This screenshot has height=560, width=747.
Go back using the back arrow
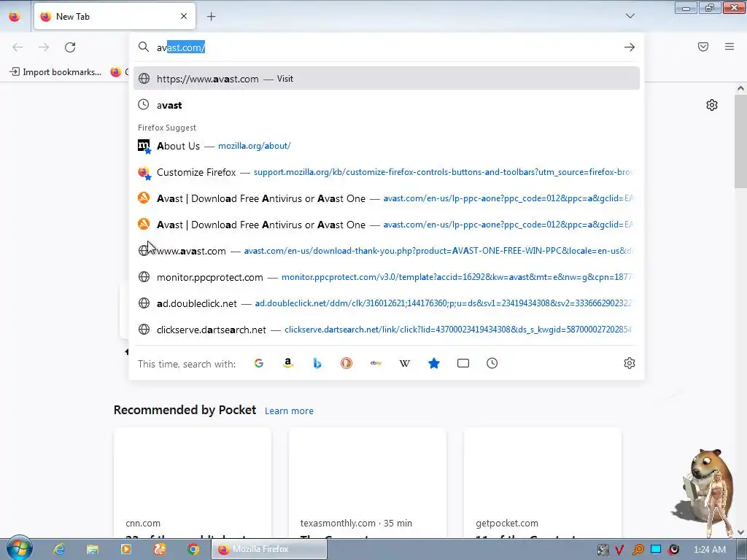18,47
